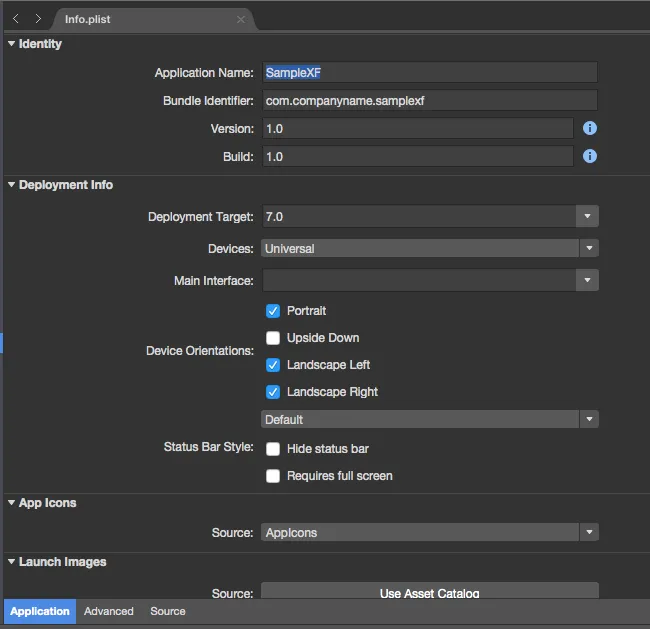Enable Requires full screen
The height and width of the screenshot is (629, 650).
(273, 476)
